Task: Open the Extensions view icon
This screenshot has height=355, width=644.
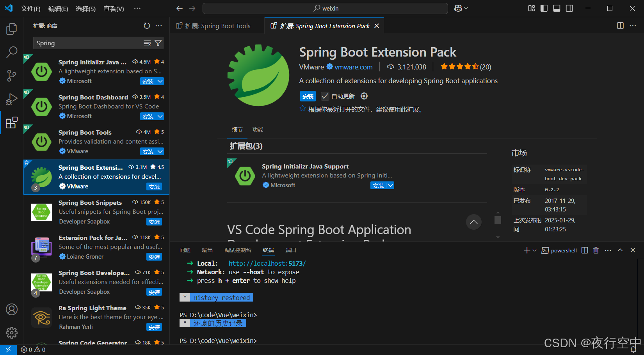Action: click(12, 122)
